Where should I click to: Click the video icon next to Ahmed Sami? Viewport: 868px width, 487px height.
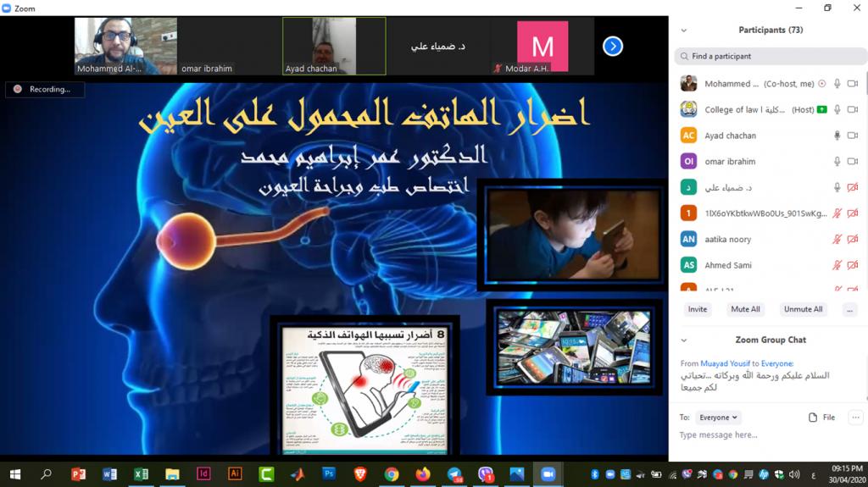[x=852, y=265]
